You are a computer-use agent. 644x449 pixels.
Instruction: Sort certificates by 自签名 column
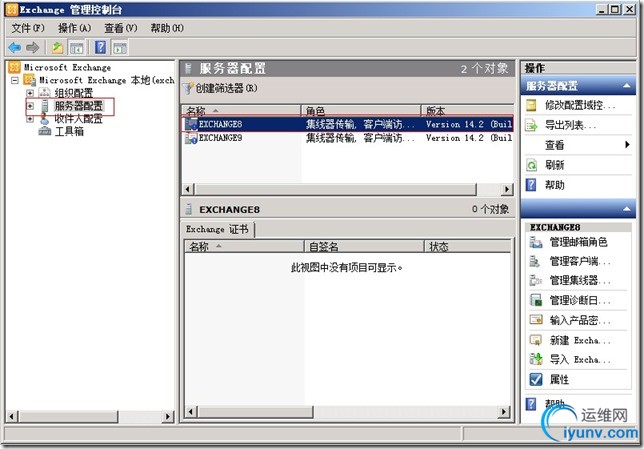[x=364, y=246]
